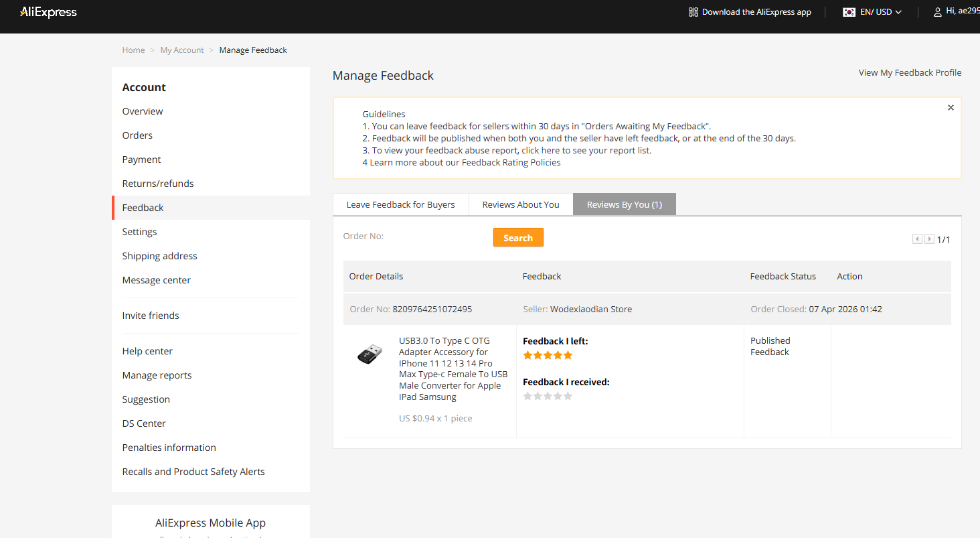Select the Reviews By You (1) tab
Viewport: 980px width, 538px height.
coord(625,204)
